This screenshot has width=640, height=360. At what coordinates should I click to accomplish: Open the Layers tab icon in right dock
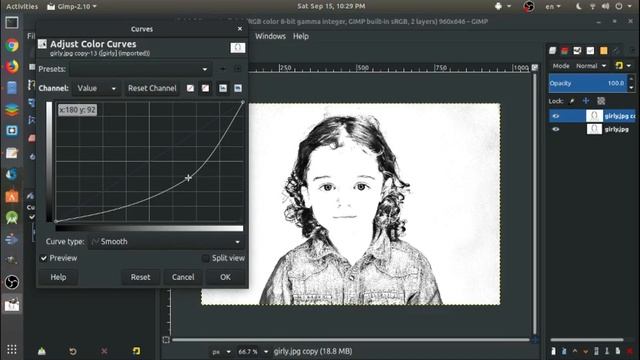(x=552, y=51)
